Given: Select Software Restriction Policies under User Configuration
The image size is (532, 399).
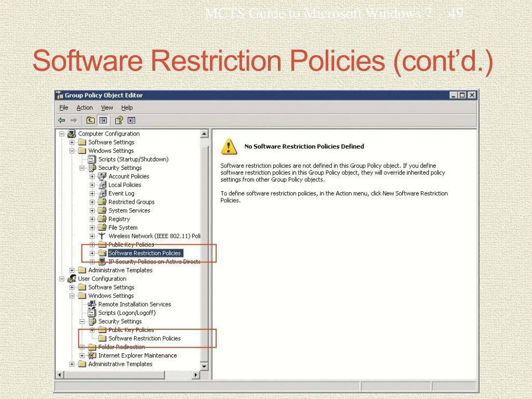Looking at the screenshot, I should (144, 338).
